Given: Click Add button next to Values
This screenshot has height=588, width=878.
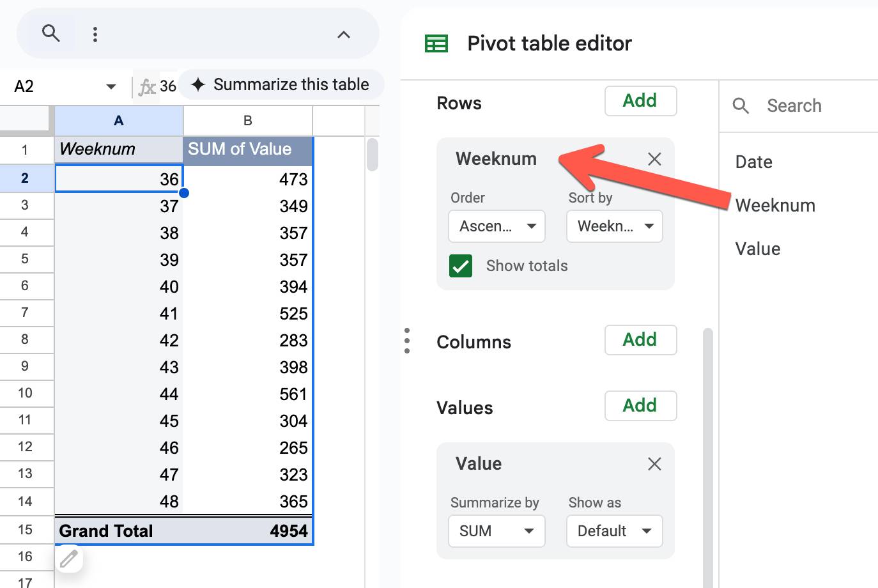Looking at the screenshot, I should click(640, 405).
